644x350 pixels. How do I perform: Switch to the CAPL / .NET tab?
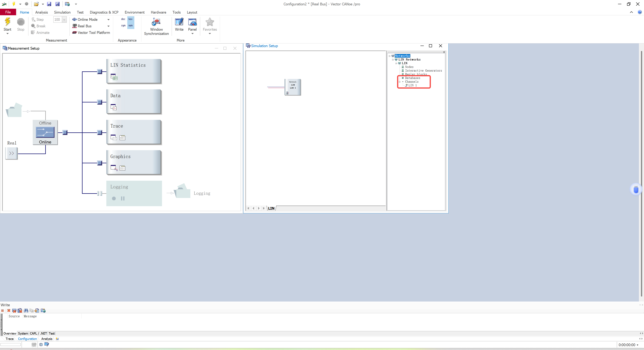pyautogui.click(x=38, y=333)
